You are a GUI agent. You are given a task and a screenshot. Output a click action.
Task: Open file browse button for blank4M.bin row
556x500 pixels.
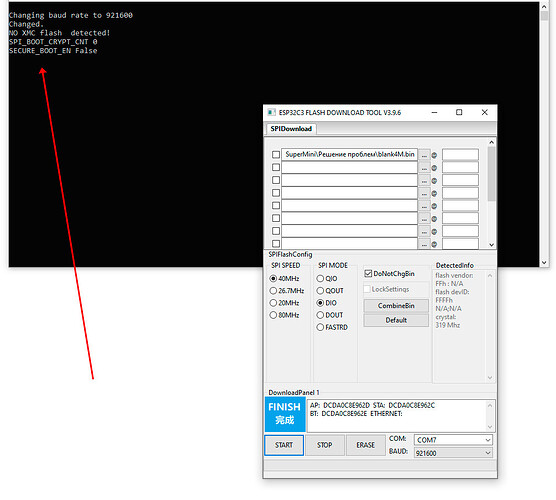tap(424, 155)
